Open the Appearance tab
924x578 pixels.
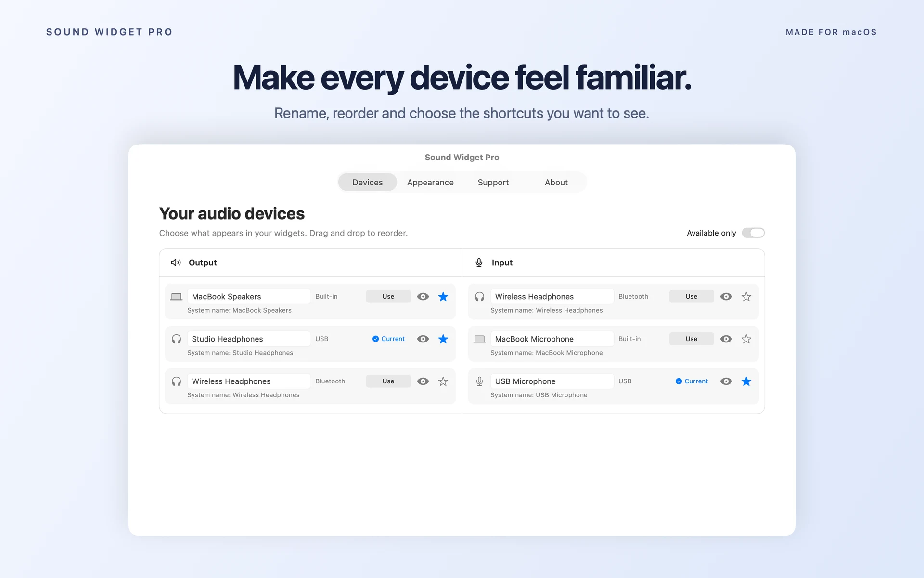pyautogui.click(x=430, y=183)
